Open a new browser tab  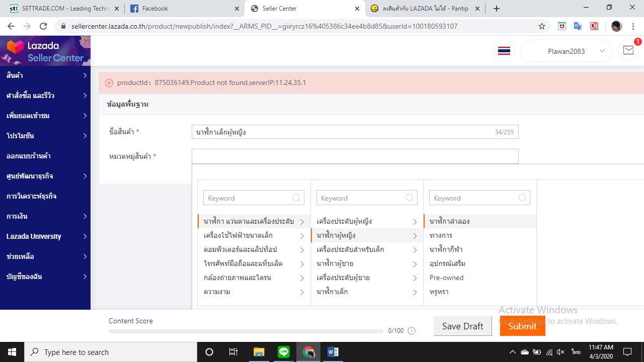point(497,9)
